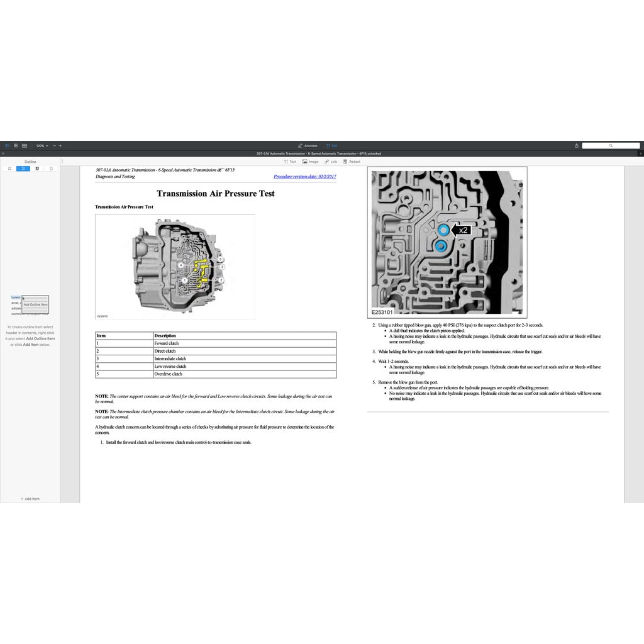Click the Share icon in toolbar
The height and width of the screenshot is (644, 644).
pos(577,145)
